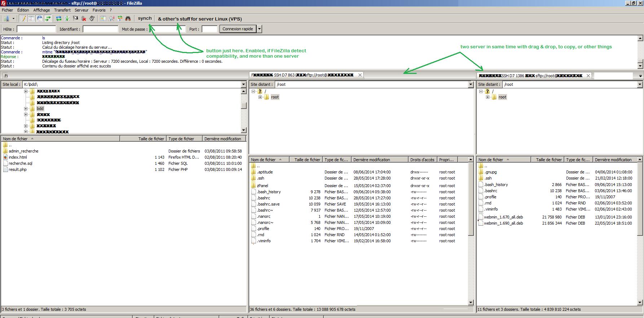Close the SSH D7 863 server tab
The height and width of the screenshot is (318, 644).
(x=360, y=75)
